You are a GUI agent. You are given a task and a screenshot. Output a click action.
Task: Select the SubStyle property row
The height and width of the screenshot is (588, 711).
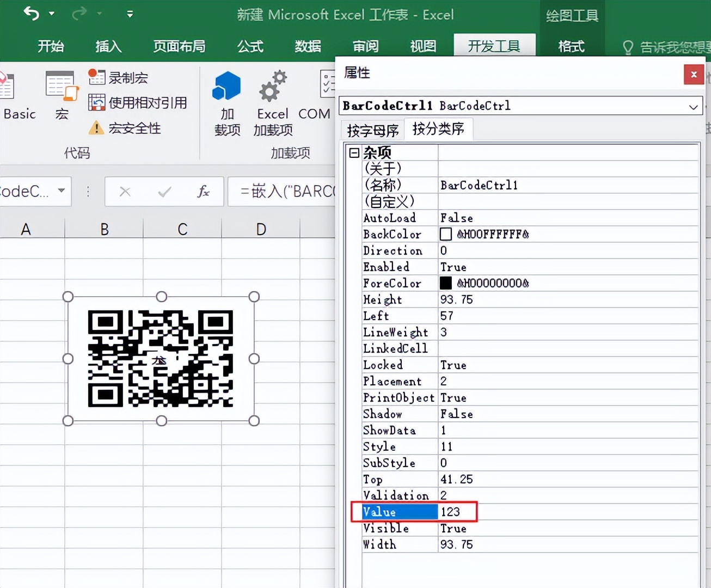pyautogui.click(x=530, y=463)
